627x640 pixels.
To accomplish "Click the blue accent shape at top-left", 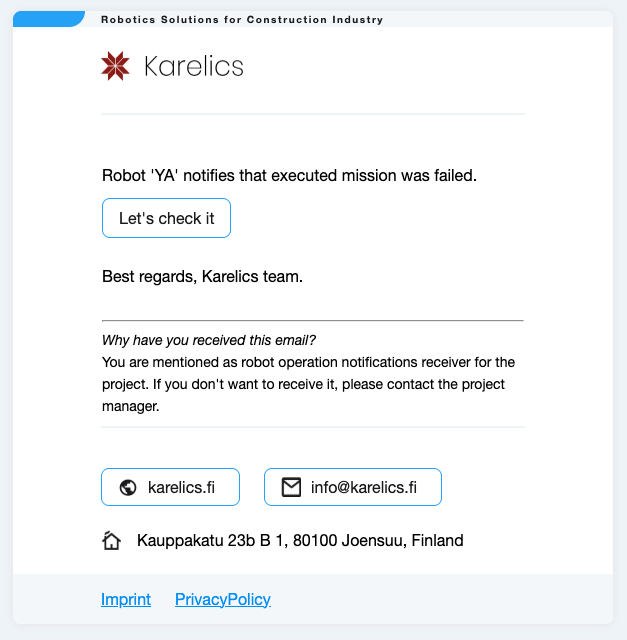I will [x=48, y=19].
